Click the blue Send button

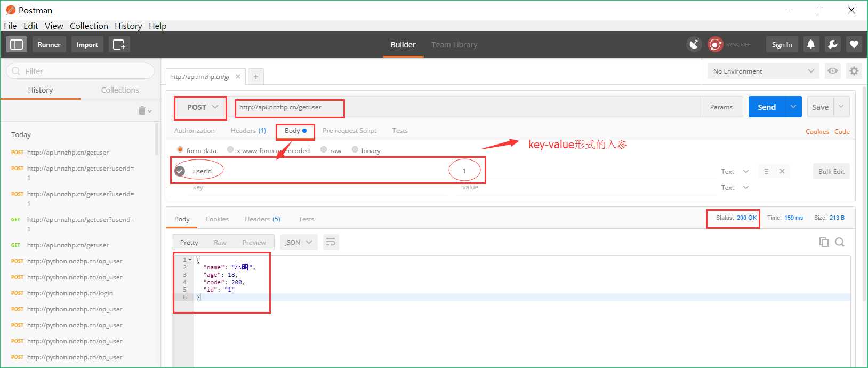tap(767, 107)
